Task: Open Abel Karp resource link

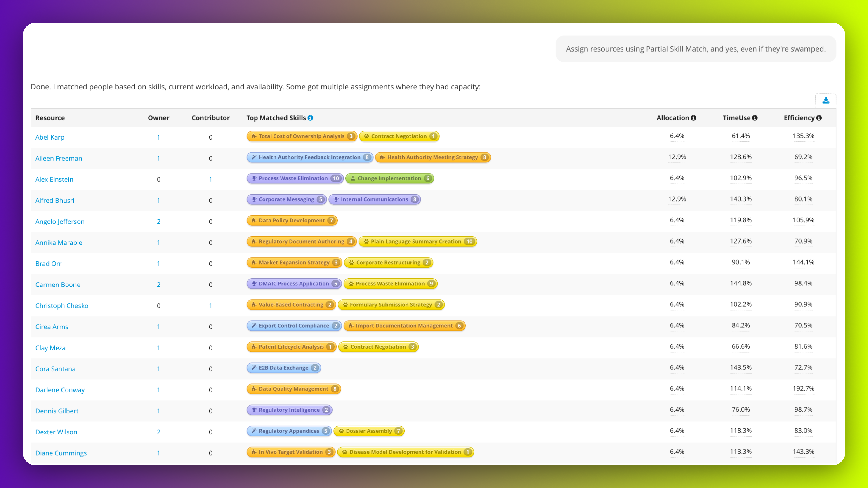Action: pyautogui.click(x=50, y=137)
